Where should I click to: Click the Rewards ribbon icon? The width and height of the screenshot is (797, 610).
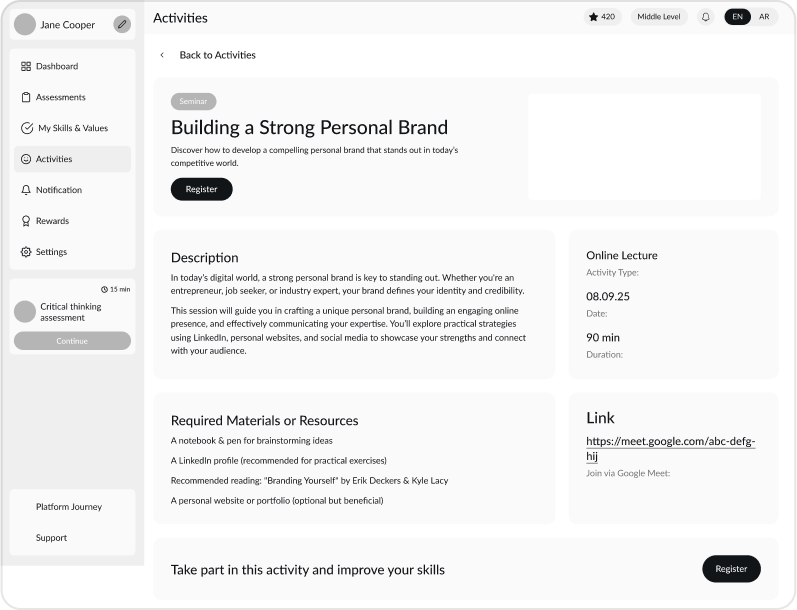tap(26, 221)
